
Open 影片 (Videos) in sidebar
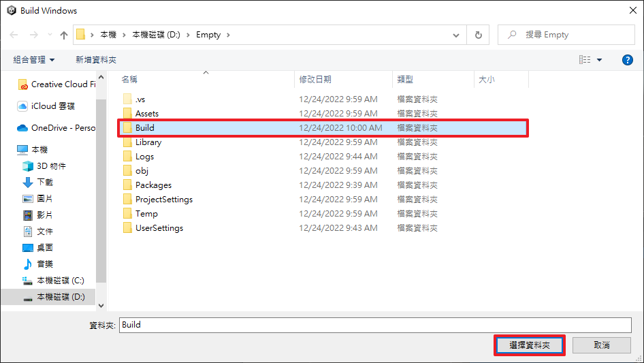click(37, 215)
